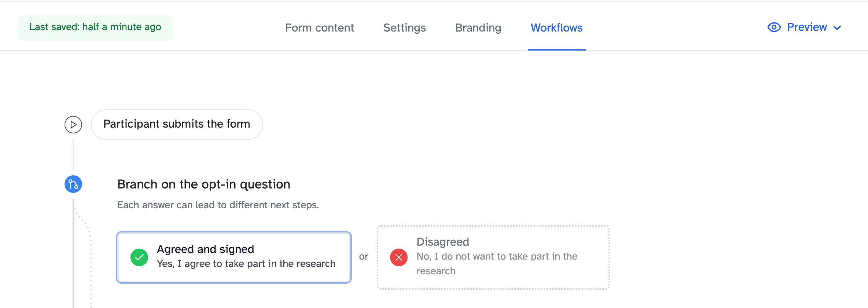Click the Preview eye icon
868x308 pixels.
774,27
